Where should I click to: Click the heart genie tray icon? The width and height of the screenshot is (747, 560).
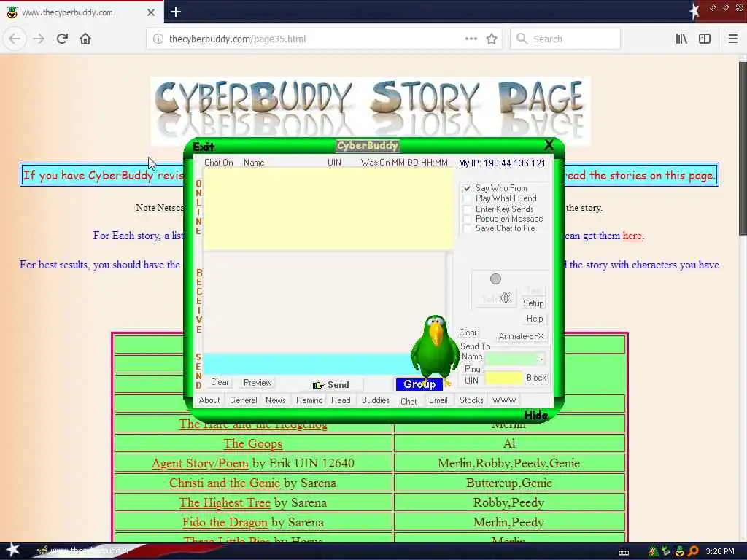680,551
